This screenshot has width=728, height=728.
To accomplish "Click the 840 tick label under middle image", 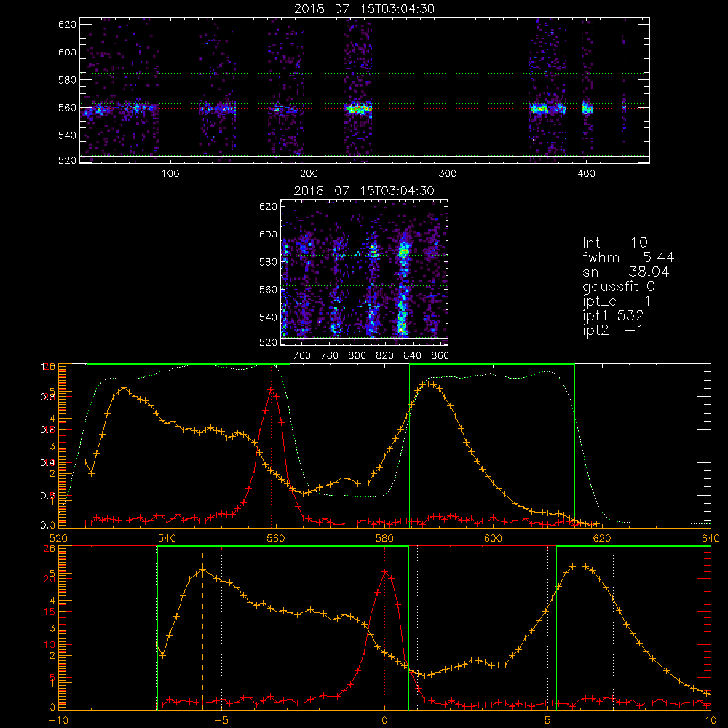I will (412, 356).
